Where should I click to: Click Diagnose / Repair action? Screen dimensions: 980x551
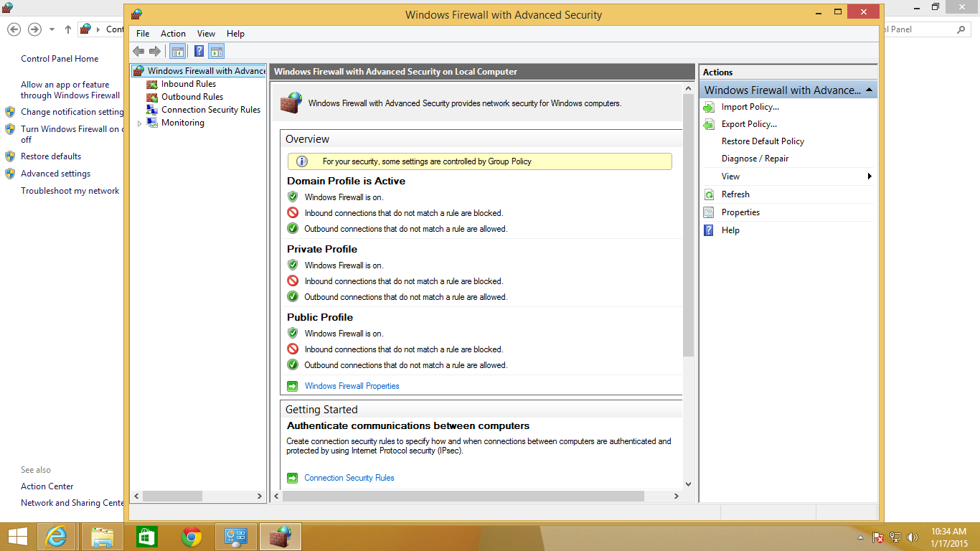tap(755, 159)
